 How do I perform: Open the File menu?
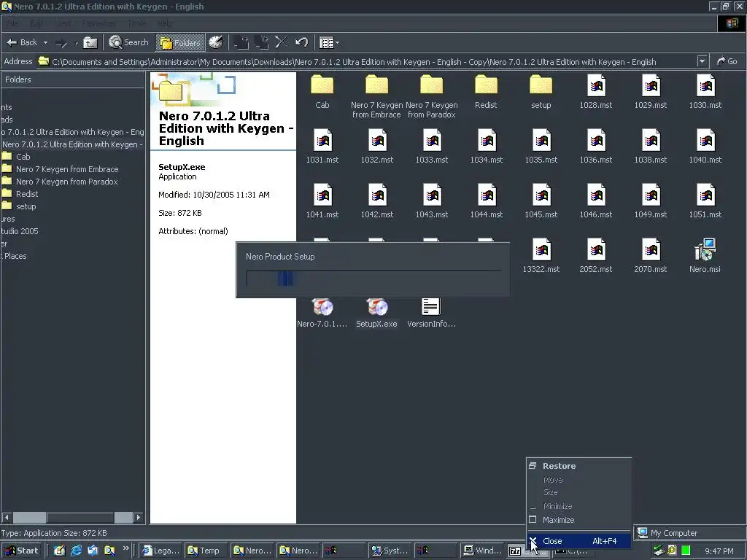pyautogui.click(x=12, y=23)
